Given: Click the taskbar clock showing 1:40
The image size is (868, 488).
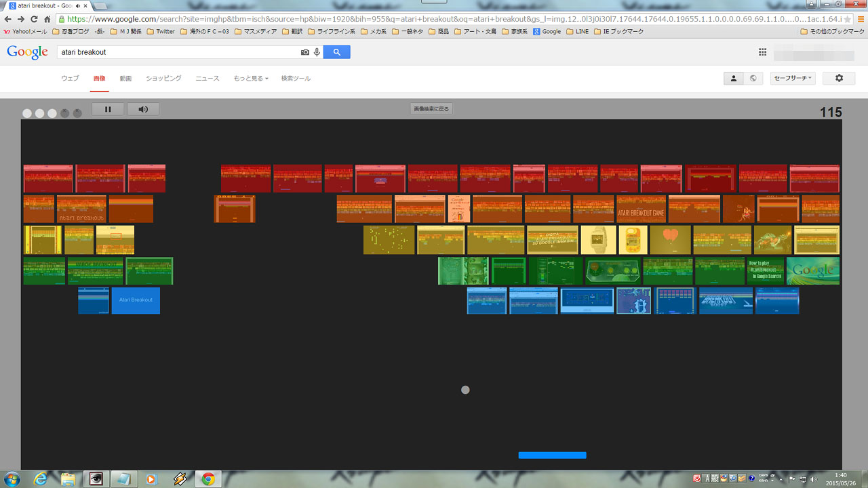Looking at the screenshot, I should pos(842,479).
